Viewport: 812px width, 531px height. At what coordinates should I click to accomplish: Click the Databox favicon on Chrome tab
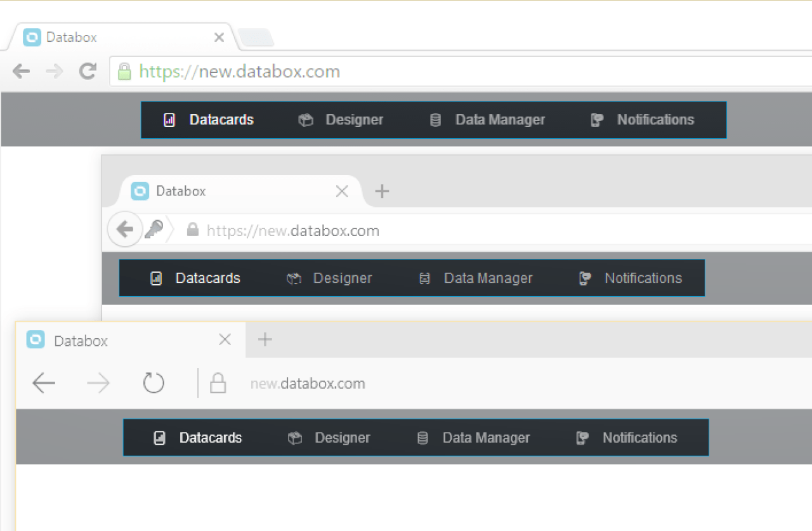[32, 37]
